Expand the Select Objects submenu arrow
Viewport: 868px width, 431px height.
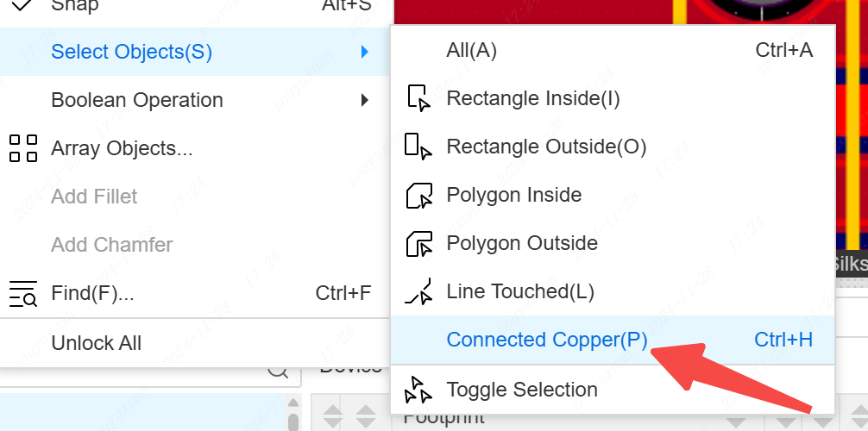365,52
